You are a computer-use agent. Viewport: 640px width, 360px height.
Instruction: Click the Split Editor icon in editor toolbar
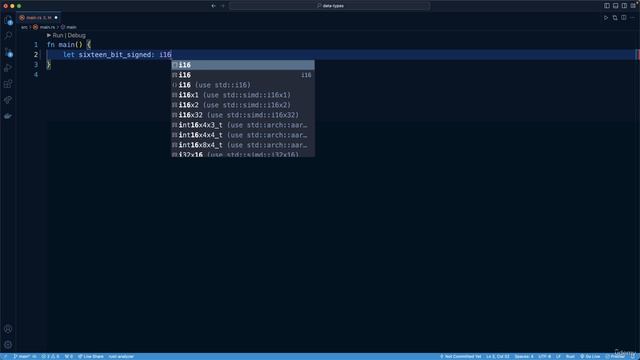(x=624, y=18)
